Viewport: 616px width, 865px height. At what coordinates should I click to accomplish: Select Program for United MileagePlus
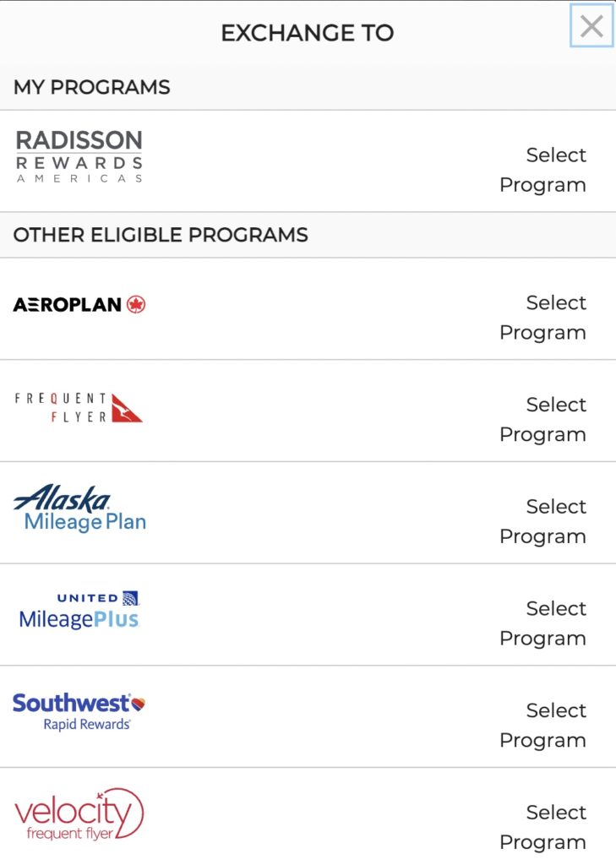pyautogui.click(x=543, y=623)
